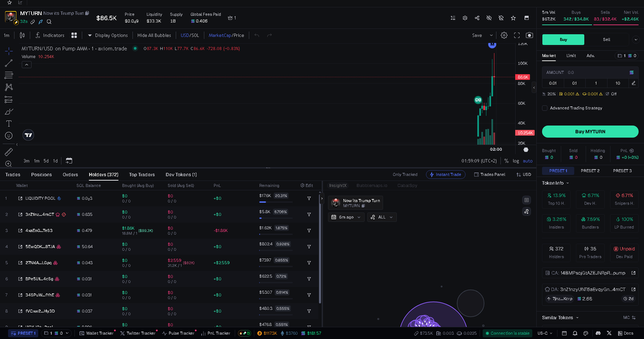
Task: Toggle the log scale option
Action: tap(516, 161)
